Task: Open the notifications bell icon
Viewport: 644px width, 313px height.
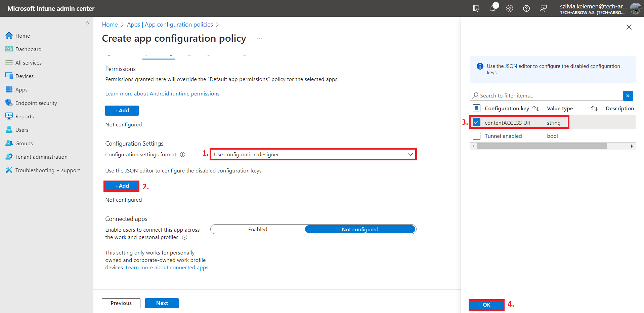Action: 492,8
